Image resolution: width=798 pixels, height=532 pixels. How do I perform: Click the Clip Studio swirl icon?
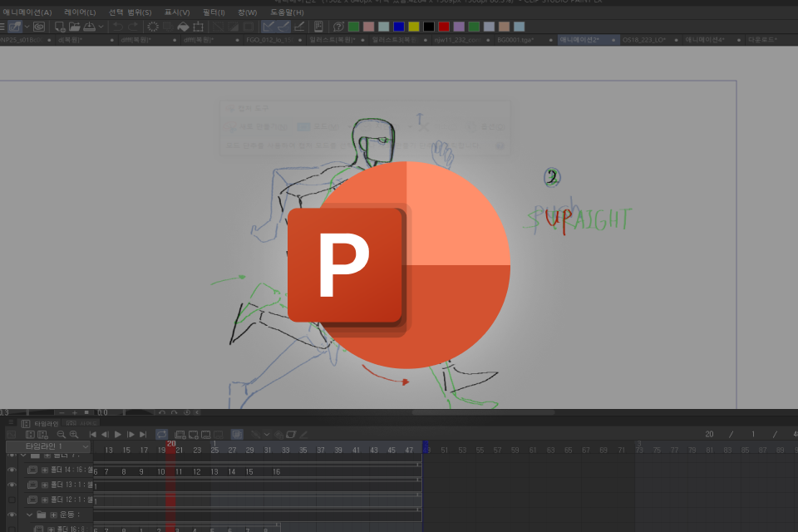click(39, 27)
